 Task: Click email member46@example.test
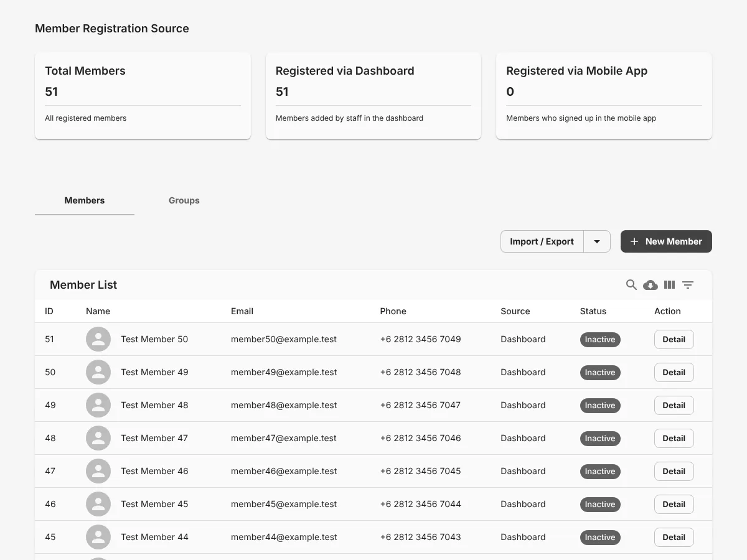[x=284, y=471]
